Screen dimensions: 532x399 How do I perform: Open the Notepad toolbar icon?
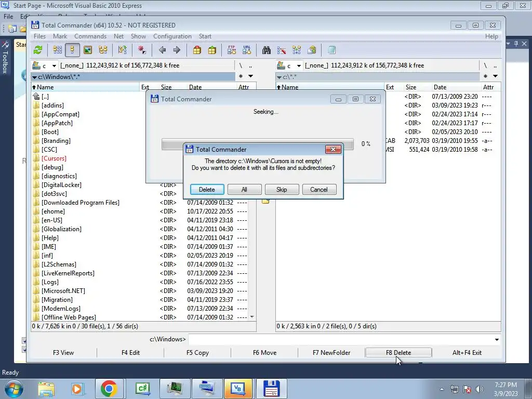331,50
